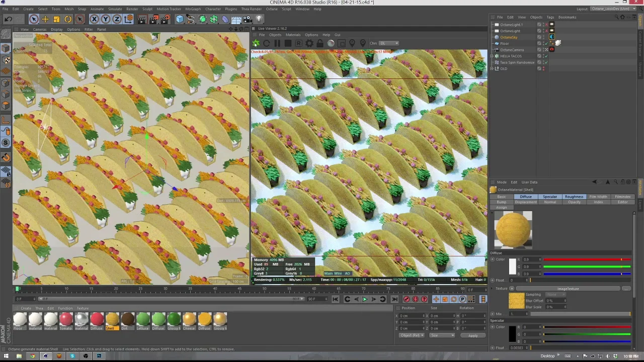Toggle Z axis lock

point(117,19)
